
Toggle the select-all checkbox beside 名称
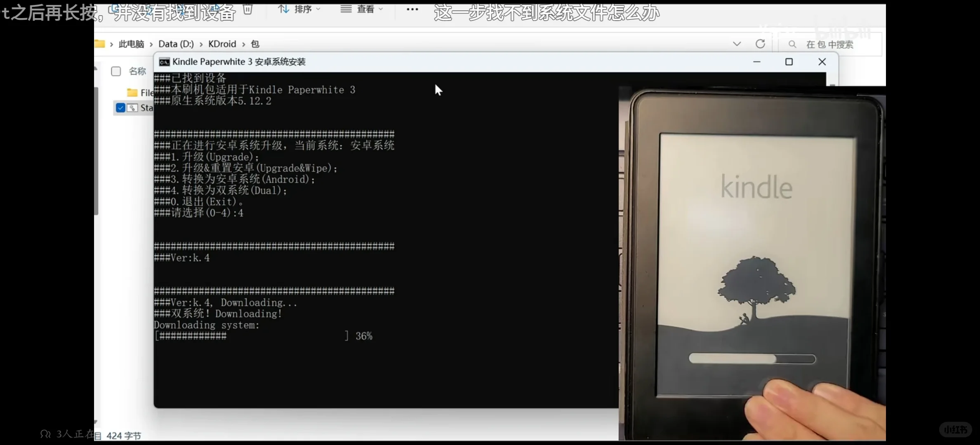click(x=116, y=71)
